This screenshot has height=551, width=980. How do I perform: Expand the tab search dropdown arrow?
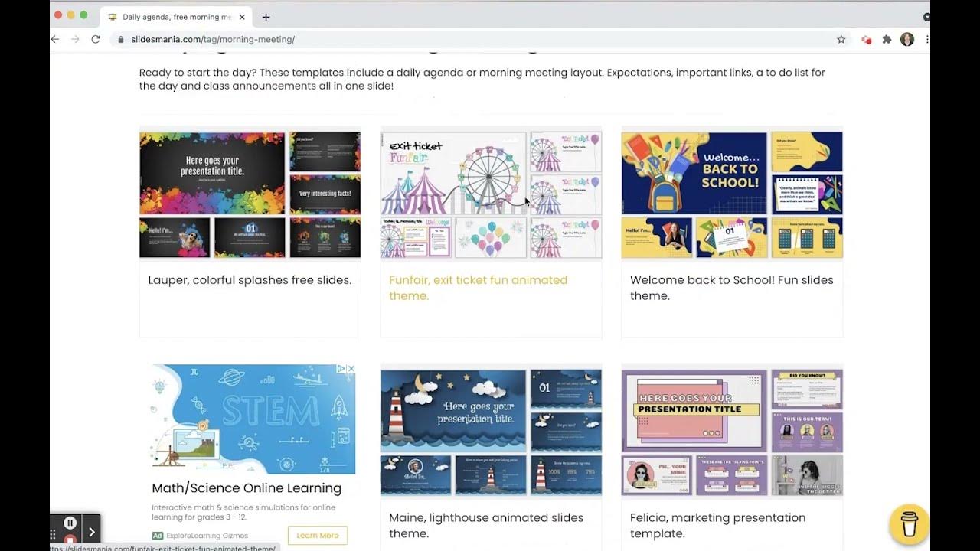926,17
